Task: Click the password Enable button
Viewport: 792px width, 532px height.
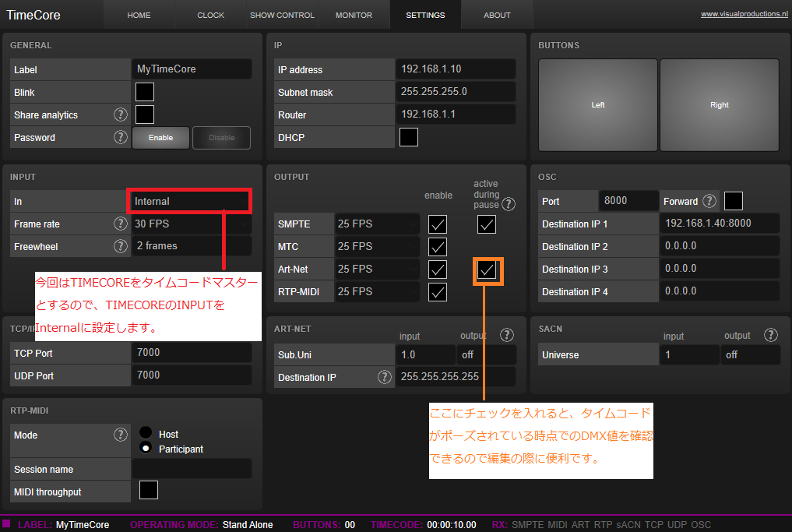Action: 160,137
